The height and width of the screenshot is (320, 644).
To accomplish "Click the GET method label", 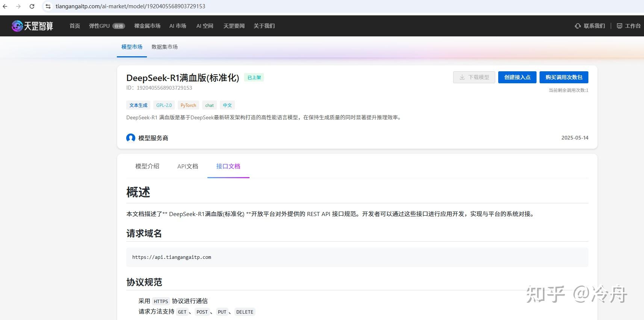I will coord(182,312).
